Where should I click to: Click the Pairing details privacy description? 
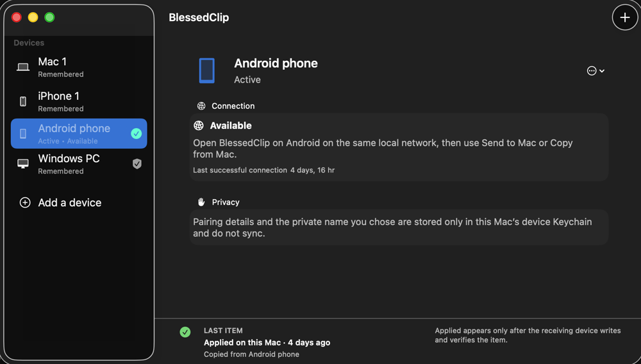pos(392,227)
